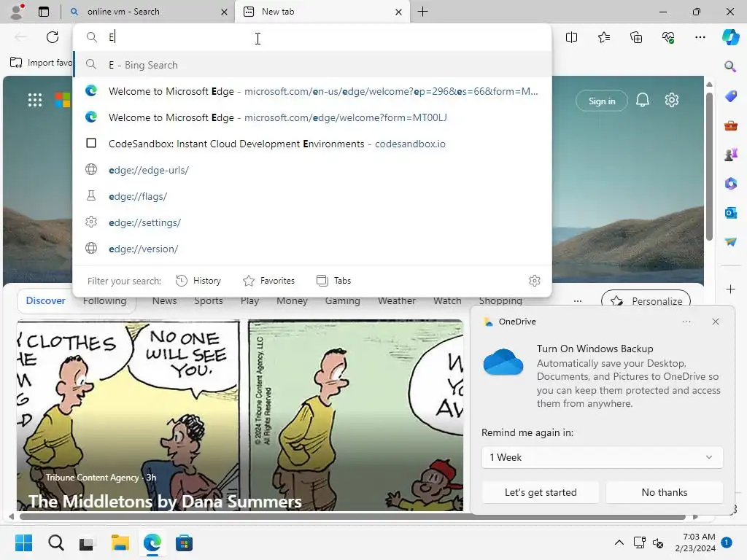Filter search by Favorites

(x=268, y=281)
